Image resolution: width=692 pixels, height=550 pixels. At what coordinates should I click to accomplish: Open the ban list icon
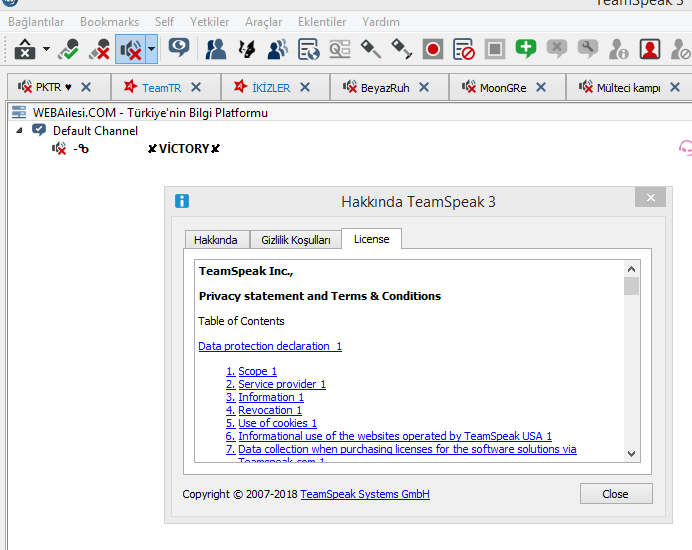click(x=464, y=49)
